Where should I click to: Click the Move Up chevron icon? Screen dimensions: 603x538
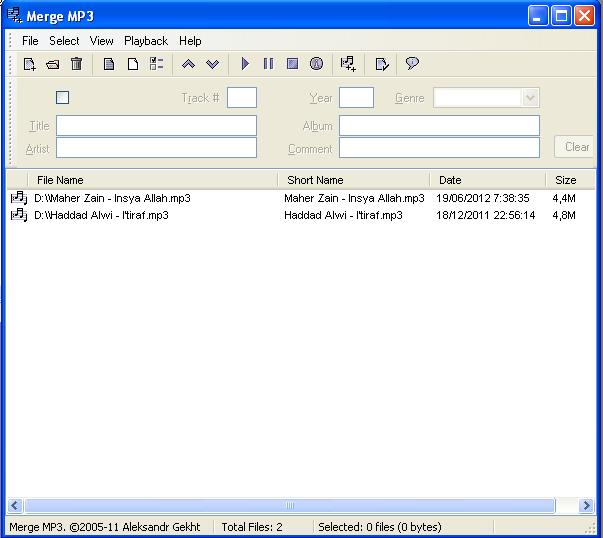(188, 64)
